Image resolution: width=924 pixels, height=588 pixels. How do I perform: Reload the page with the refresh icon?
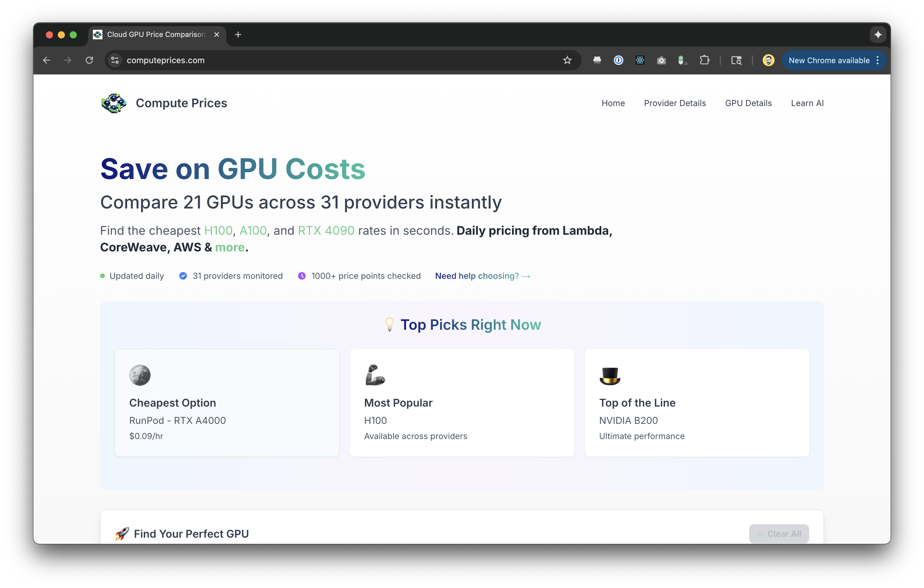pos(89,60)
